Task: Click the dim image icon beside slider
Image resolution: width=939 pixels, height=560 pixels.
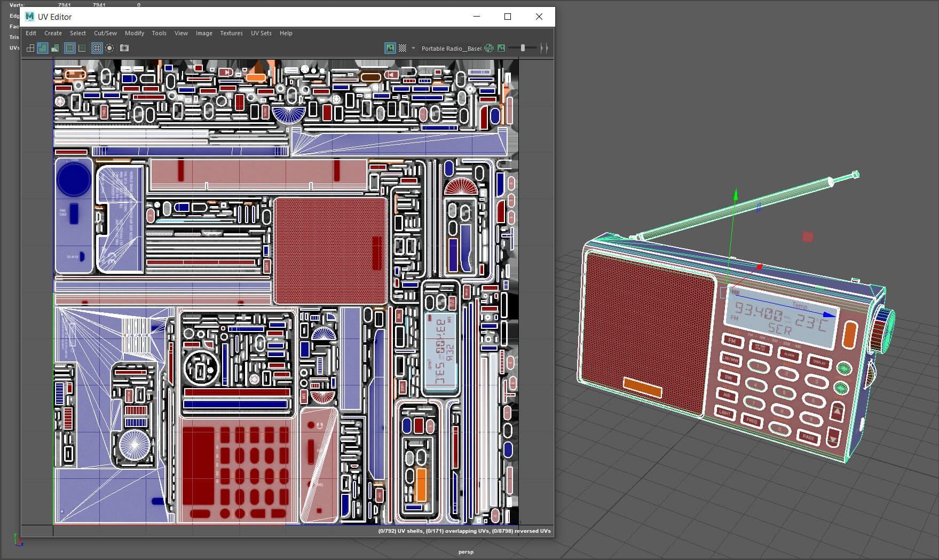Action: click(x=501, y=48)
